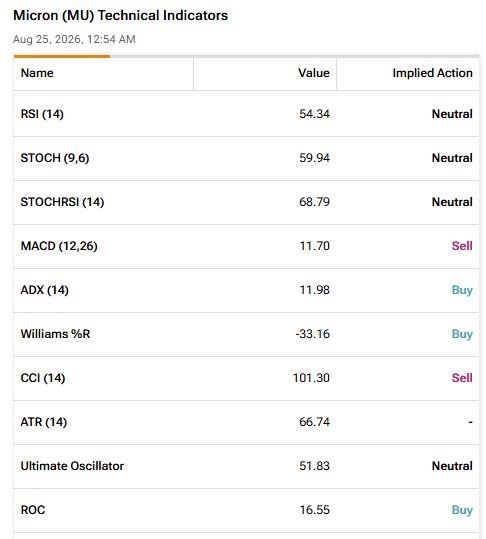The width and height of the screenshot is (486, 539).
Task: Click the Sell action for CCI
Action: pos(462,378)
